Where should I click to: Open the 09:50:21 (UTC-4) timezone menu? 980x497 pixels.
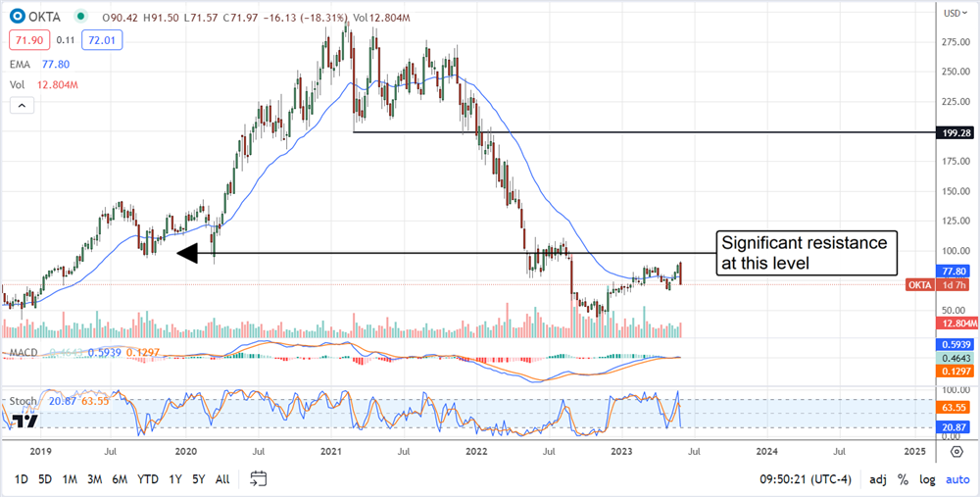click(804, 479)
